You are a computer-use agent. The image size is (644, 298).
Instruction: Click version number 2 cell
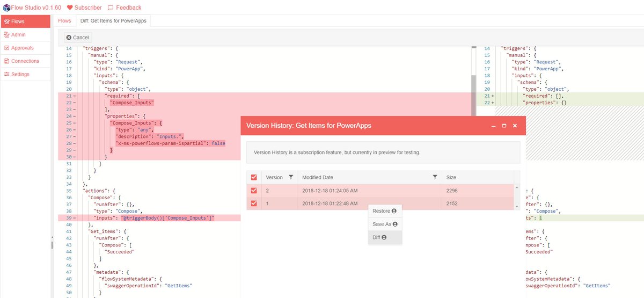click(x=280, y=191)
